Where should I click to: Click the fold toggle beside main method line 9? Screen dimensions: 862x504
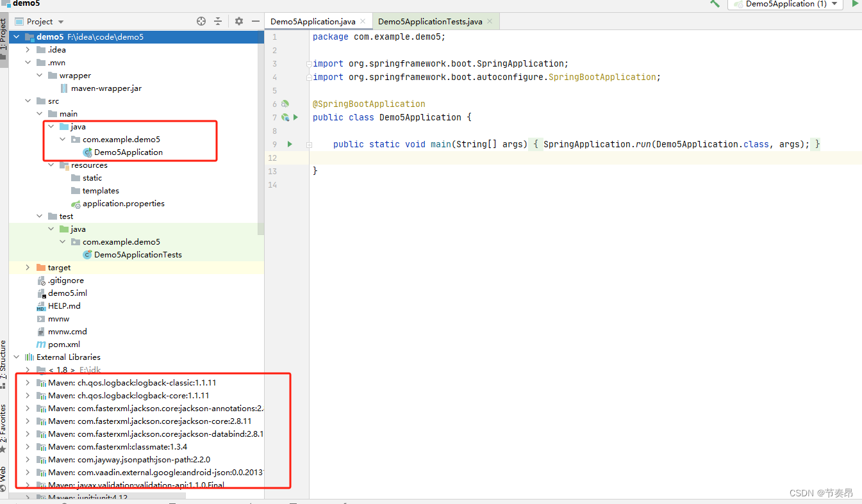pyautogui.click(x=310, y=145)
